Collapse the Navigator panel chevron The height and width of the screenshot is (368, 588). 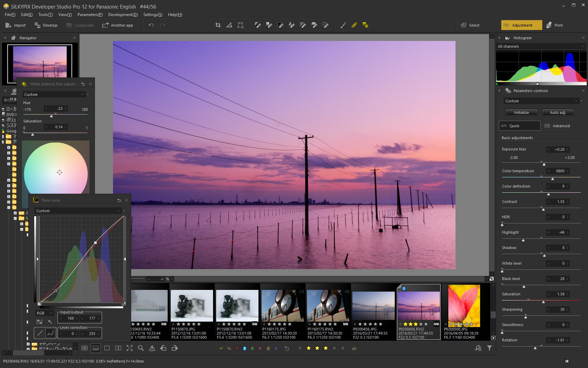(x=5, y=38)
